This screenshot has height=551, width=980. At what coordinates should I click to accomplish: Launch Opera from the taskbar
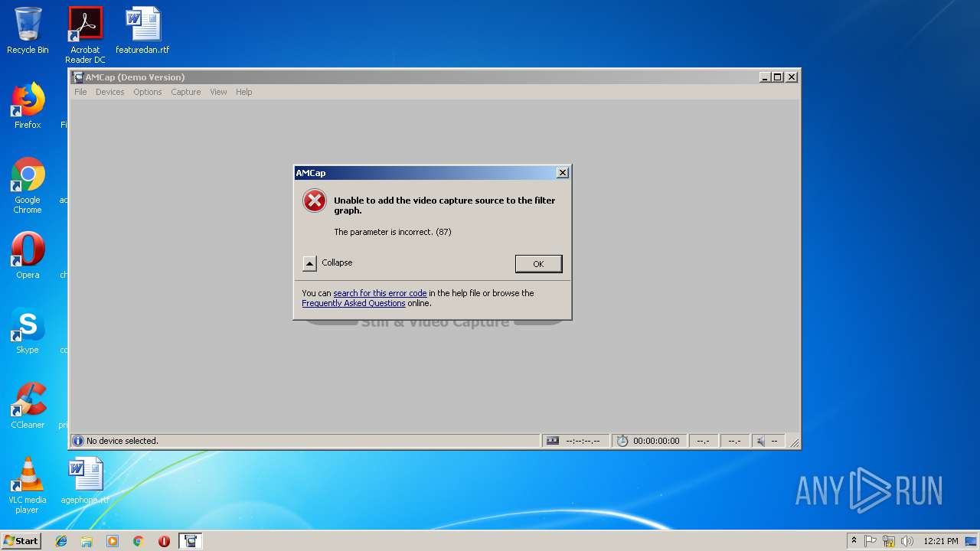pos(164,541)
